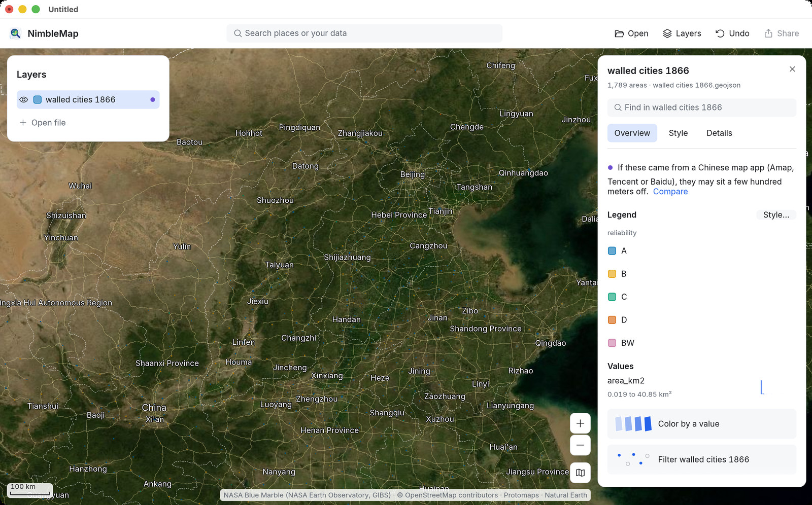Switch to the Style tab
Viewport: 812px width, 505px height.
click(x=678, y=133)
